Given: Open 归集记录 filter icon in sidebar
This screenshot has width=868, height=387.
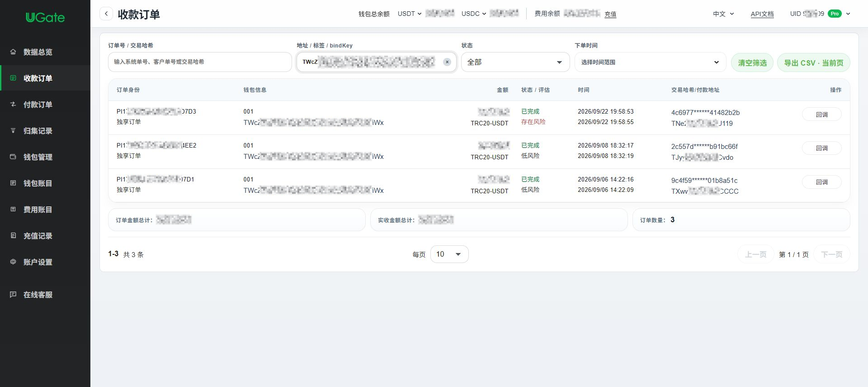Looking at the screenshot, I should tap(13, 130).
